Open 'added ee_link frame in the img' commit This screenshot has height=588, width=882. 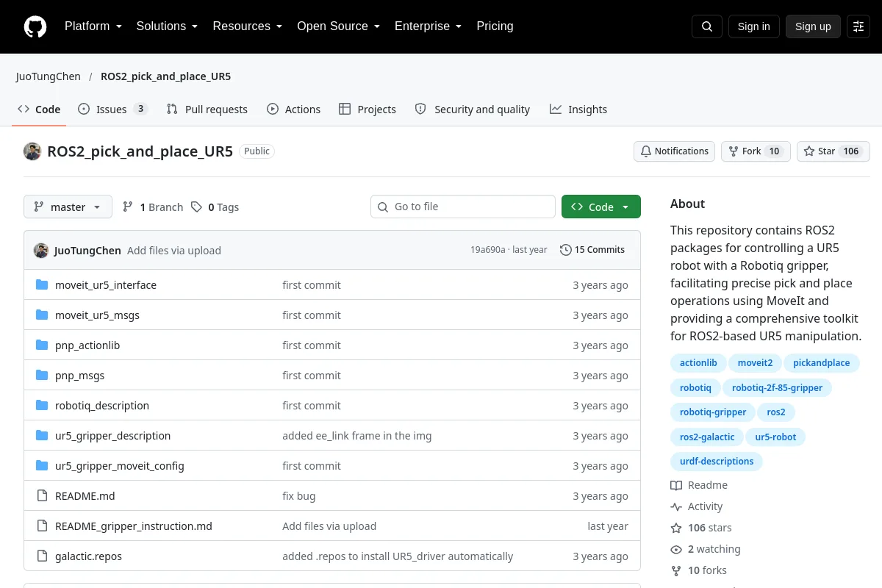357,436
